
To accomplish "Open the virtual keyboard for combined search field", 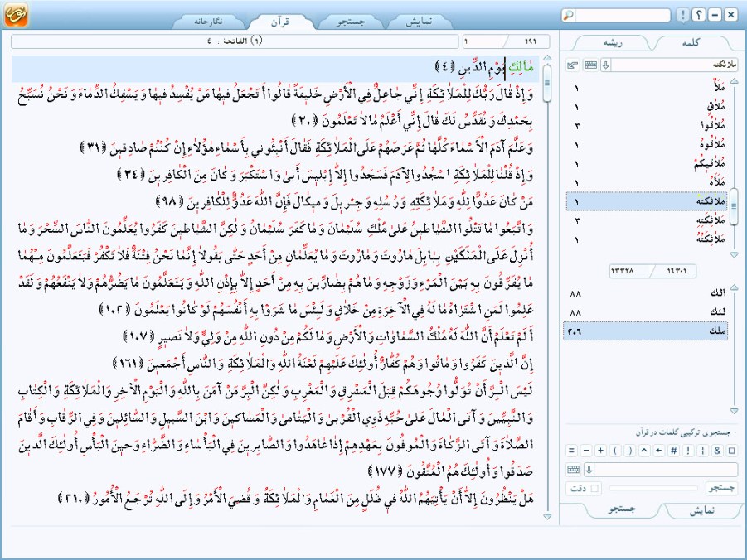I will 573,470.
